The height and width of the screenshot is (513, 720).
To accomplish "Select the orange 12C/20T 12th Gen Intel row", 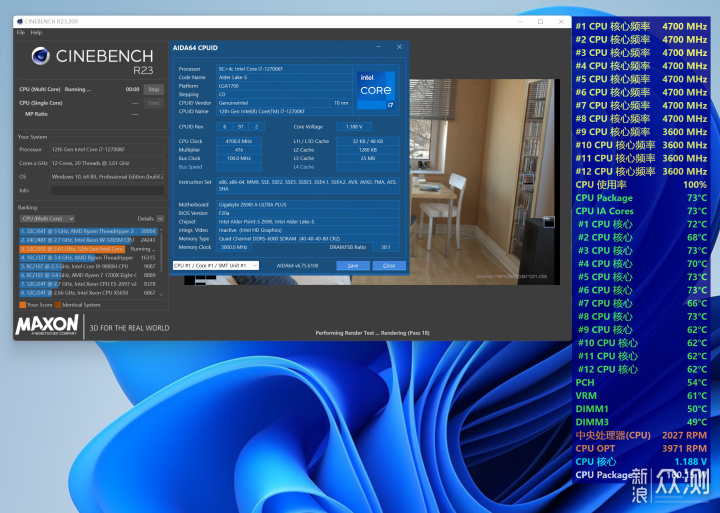I will (x=88, y=248).
